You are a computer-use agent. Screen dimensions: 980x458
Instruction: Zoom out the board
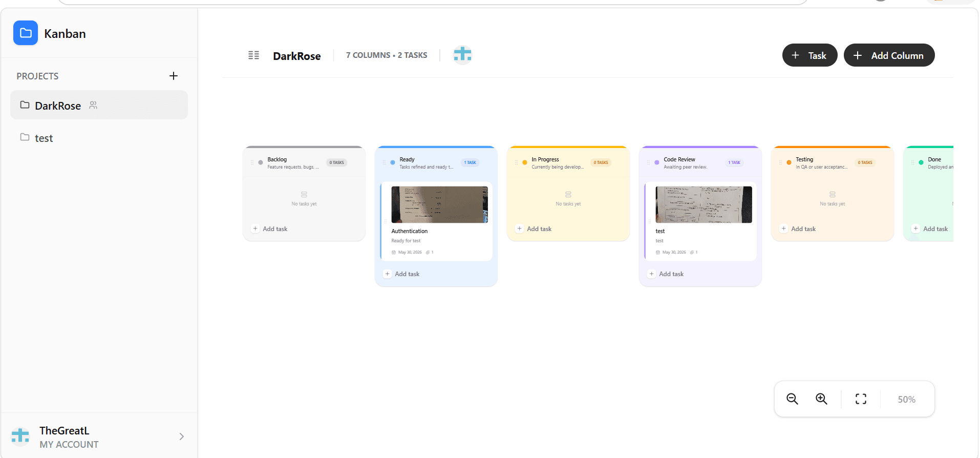click(x=792, y=399)
